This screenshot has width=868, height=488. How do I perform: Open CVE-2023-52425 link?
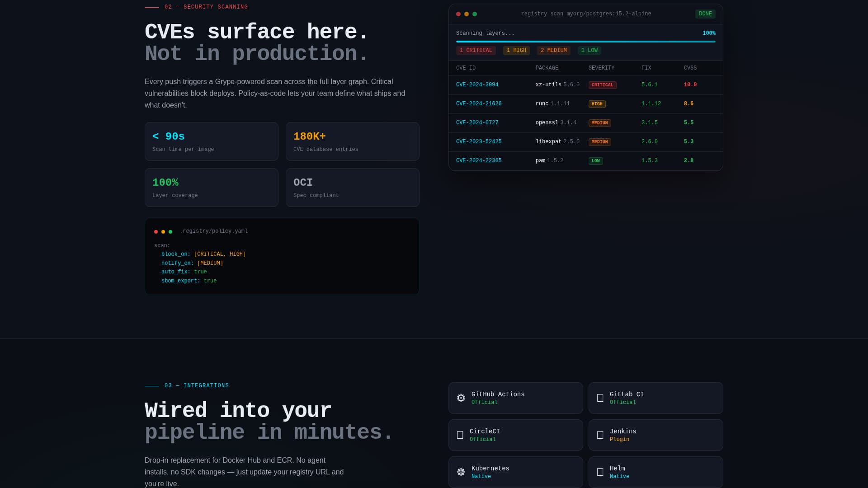pyautogui.click(x=479, y=142)
